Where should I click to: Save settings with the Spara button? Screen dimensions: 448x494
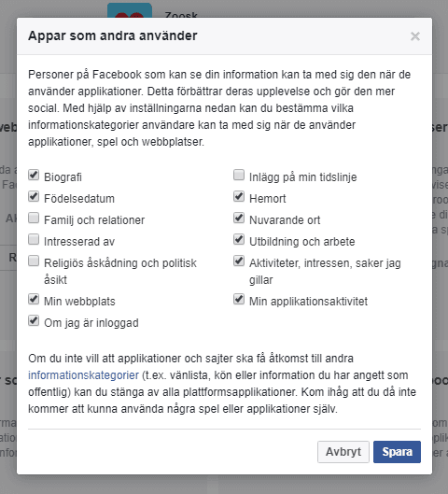(397, 452)
